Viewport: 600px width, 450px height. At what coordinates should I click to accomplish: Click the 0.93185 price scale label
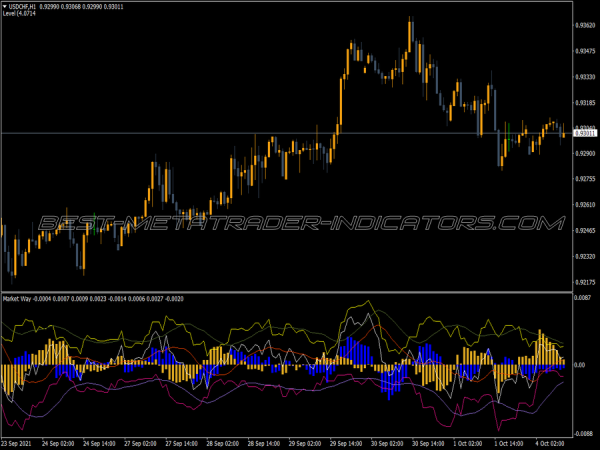point(585,103)
